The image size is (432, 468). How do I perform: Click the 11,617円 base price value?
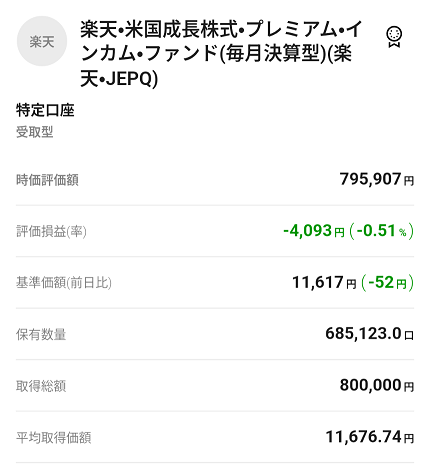(324, 282)
